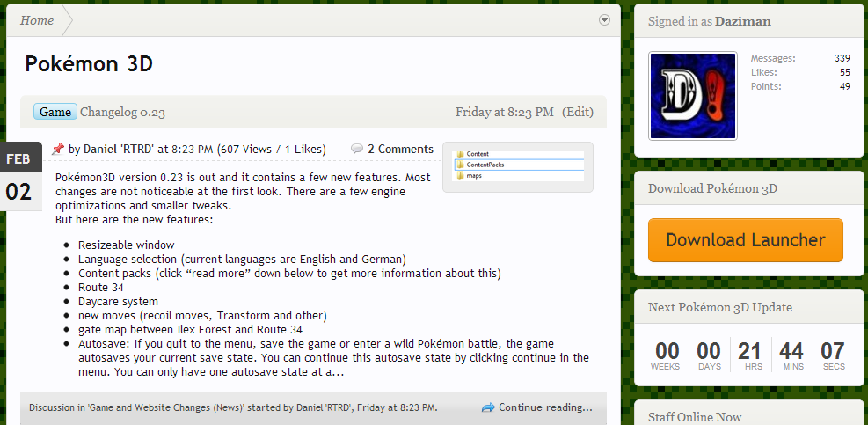Click the speech bubble comments icon
The height and width of the screenshot is (425, 868).
(x=357, y=149)
